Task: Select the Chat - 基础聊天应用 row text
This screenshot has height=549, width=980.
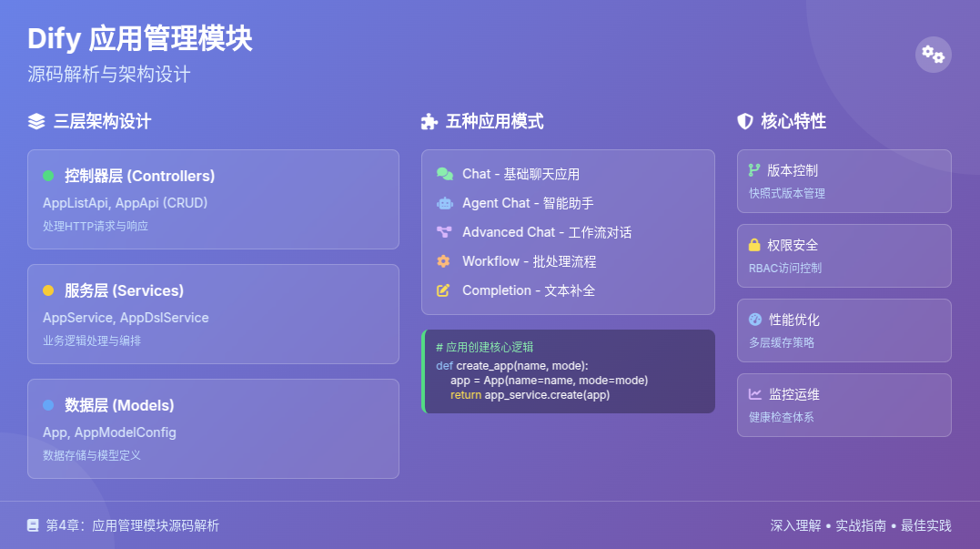Action: (521, 174)
